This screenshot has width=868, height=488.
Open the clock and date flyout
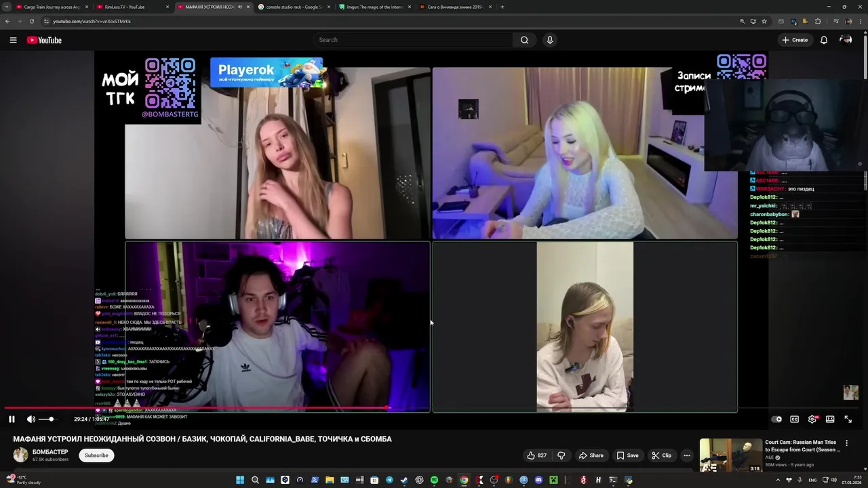coord(852,480)
